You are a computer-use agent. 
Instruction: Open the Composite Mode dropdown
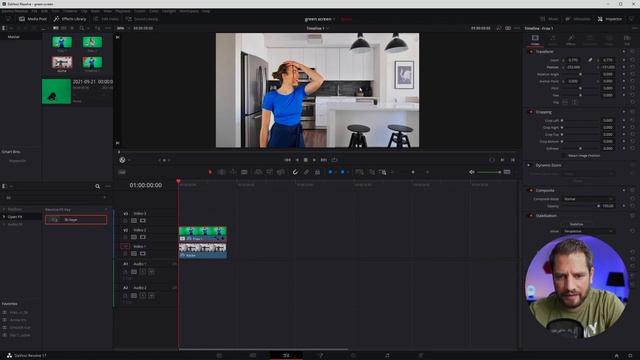coord(588,199)
